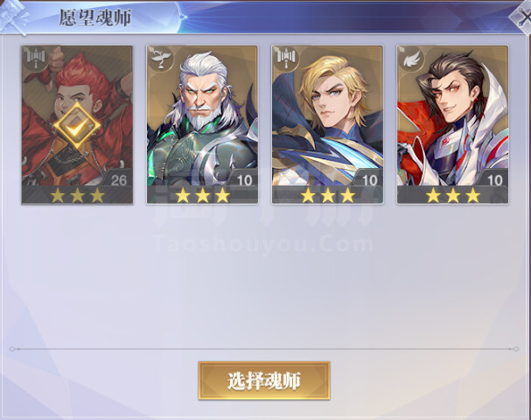Toggle the gold checkmark on red-haired card
531x420 pixels.
[x=77, y=125]
